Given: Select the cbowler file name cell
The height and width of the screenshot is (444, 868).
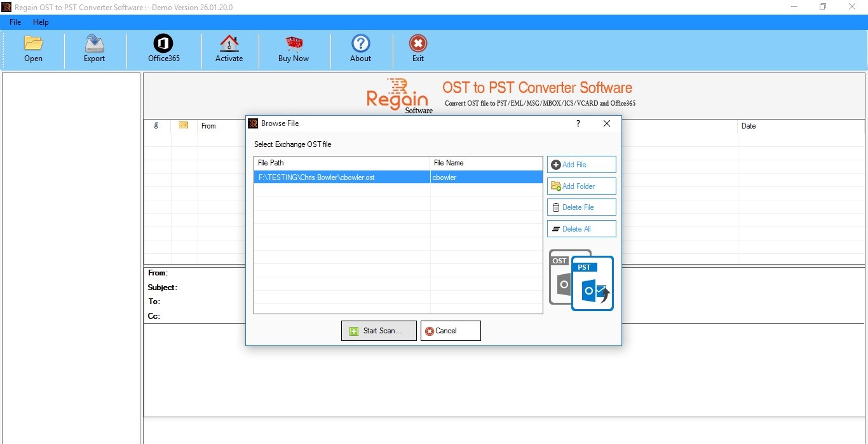Looking at the screenshot, I should click(x=486, y=177).
